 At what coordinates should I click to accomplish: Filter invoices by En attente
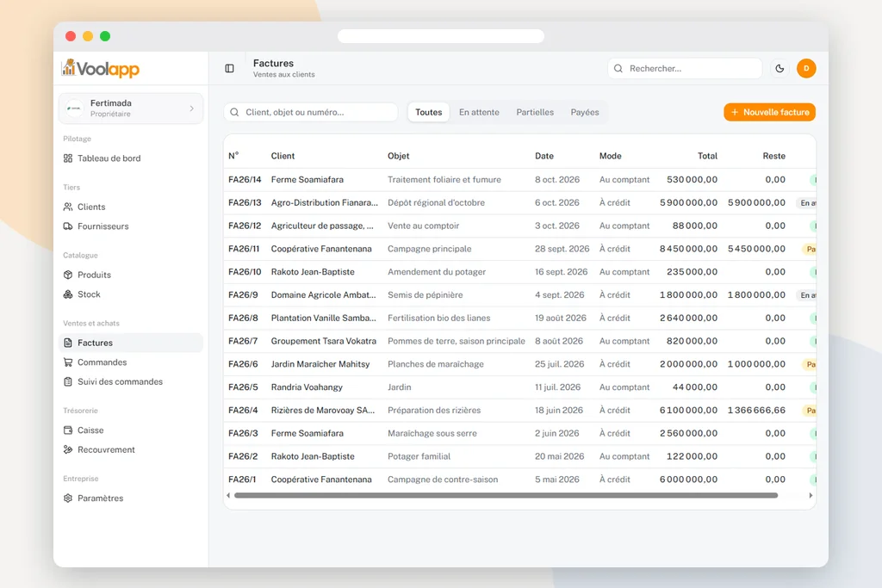(479, 113)
